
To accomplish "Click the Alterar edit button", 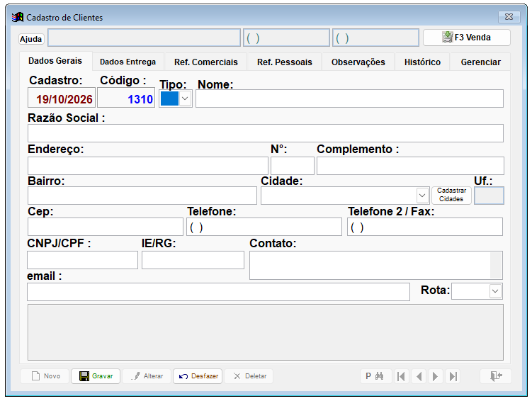I will pos(147,376).
